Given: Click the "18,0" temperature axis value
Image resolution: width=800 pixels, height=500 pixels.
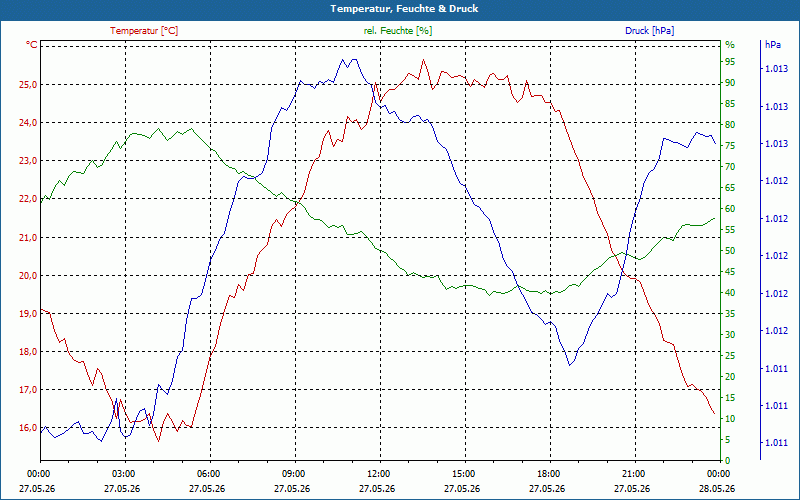Looking at the screenshot, I should pyautogui.click(x=28, y=352).
